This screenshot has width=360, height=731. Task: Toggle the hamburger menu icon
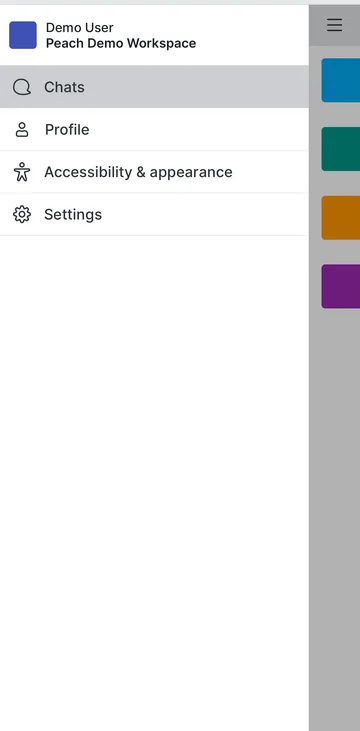[334, 25]
